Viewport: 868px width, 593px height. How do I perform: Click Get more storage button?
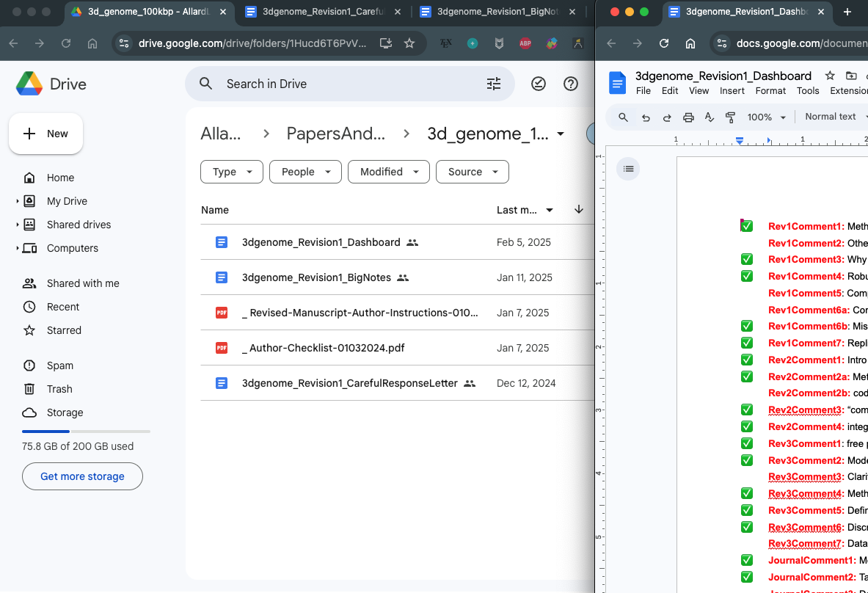point(82,476)
